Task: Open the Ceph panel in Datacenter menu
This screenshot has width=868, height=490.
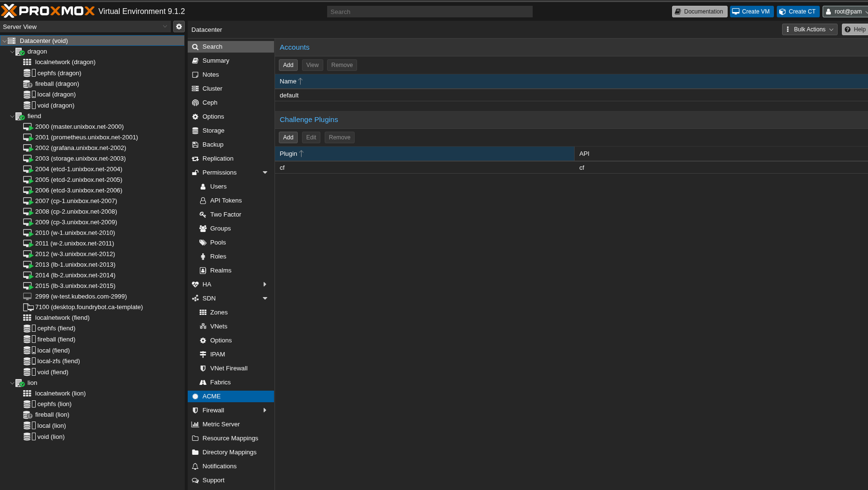Action: click(x=209, y=102)
